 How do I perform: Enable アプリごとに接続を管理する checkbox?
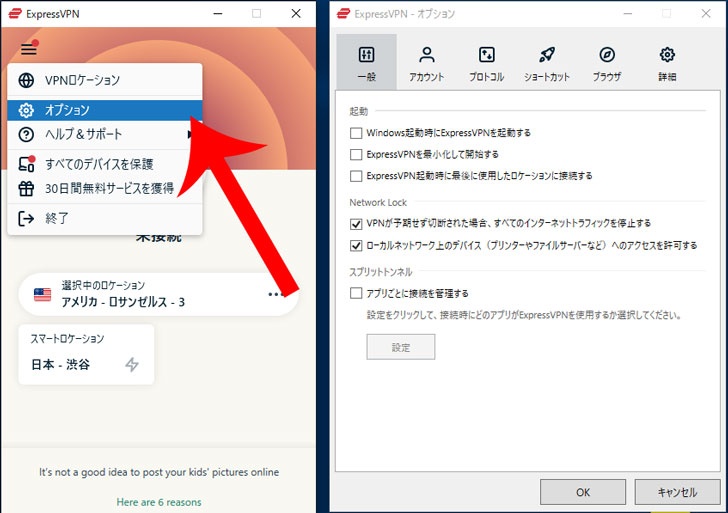[x=356, y=293]
